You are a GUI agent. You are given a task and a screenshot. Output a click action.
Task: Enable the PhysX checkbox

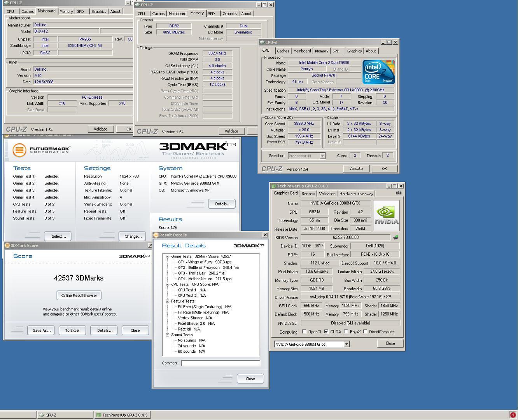tap(346, 332)
